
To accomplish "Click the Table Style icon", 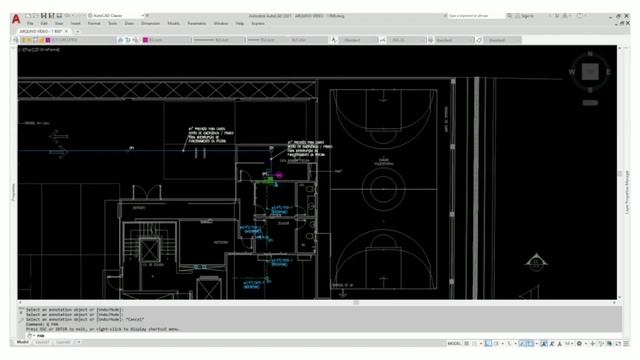I will coord(430,40).
